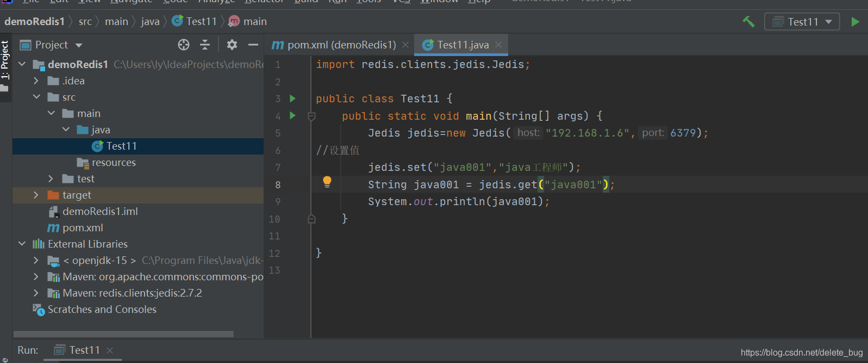The height and width of the screenshot is (363, 868).
Task: Click main folder breadcrumb after src
Action: (116, 21)
